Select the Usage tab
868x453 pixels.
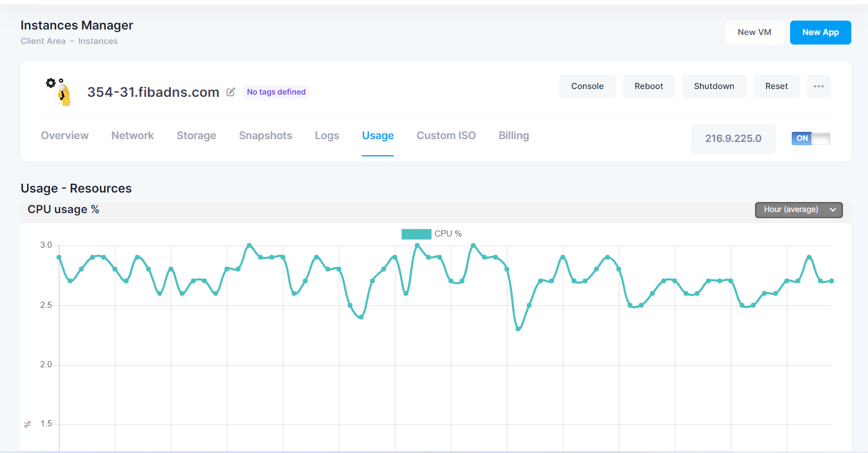(378, 135)
